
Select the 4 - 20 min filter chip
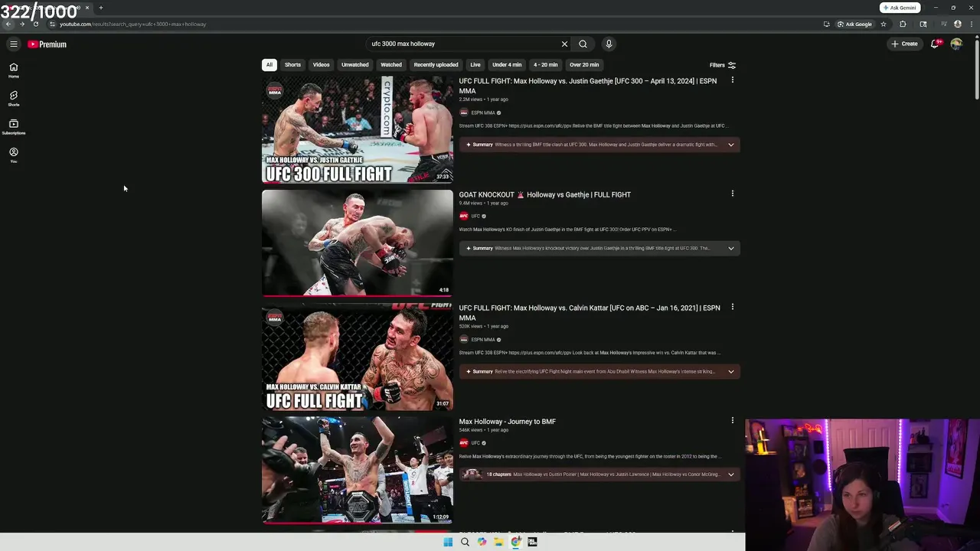tap(545, 65)
